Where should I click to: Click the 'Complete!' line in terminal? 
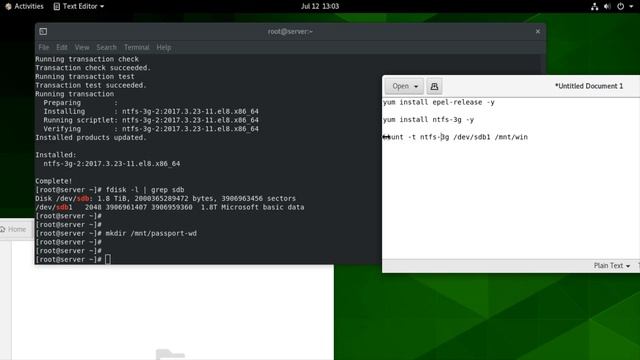point(53,181)
